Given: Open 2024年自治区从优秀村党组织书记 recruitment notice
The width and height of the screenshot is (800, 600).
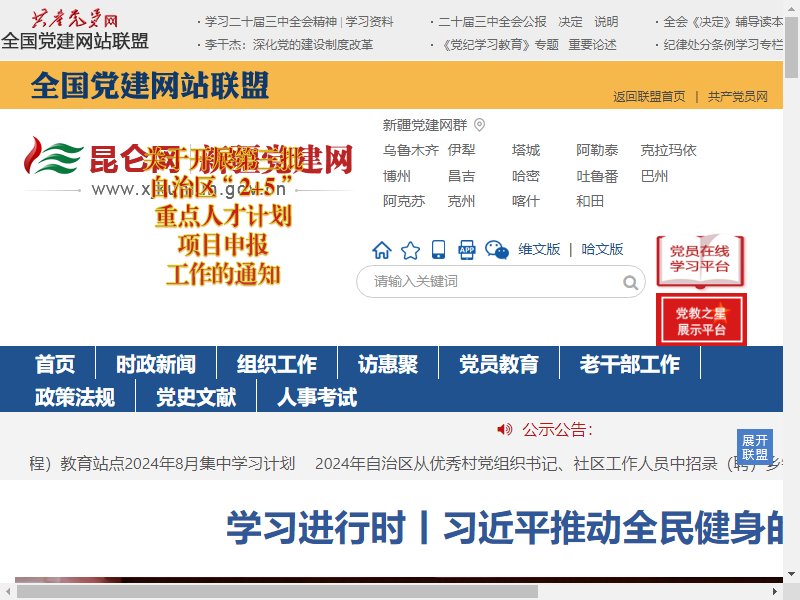Looking at the screenshot, I should (x=548, y=463).
